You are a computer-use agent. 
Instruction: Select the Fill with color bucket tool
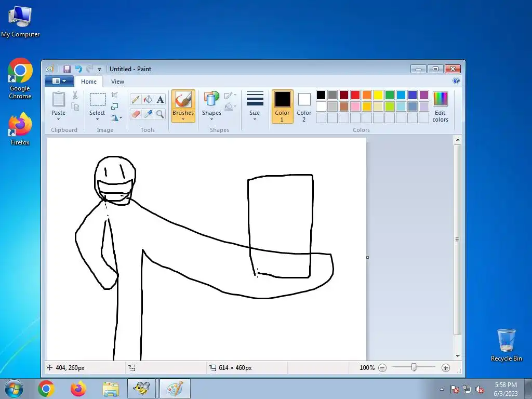(x=148, y=99)
